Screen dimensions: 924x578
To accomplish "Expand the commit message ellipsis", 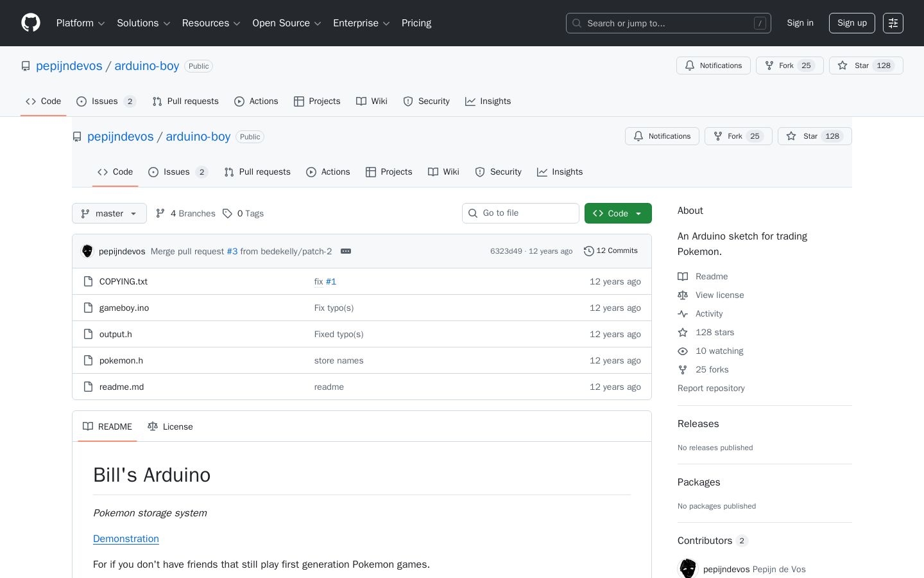I will pyautogui.click(x=346, y=251).
